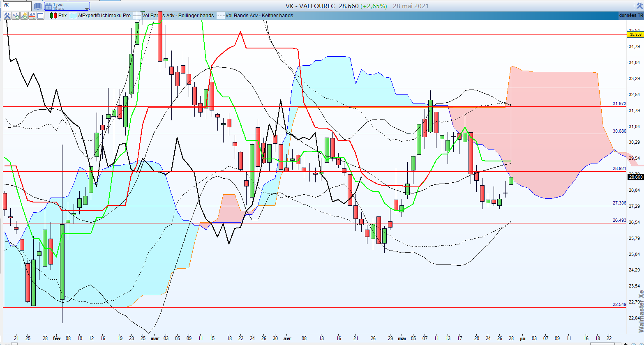Select the 'Prix' legend label
The image size is (644, 345).
[62, 16]
